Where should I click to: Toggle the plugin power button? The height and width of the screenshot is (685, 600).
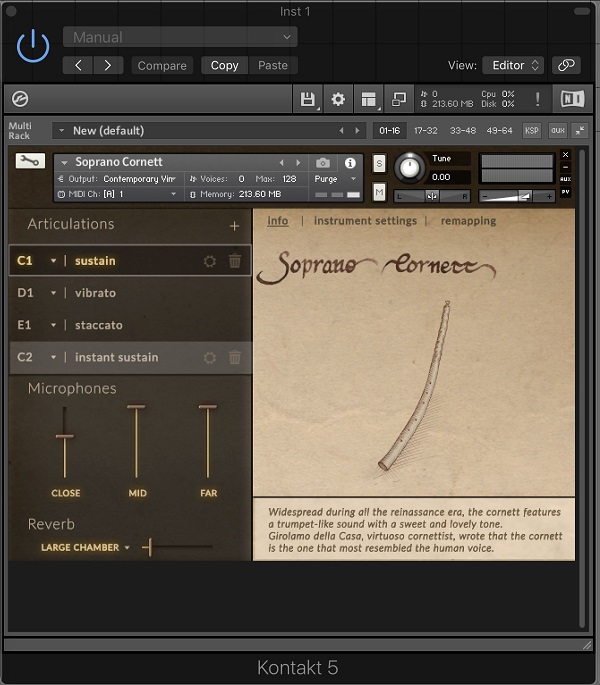pyautogui.click(x=33, y=46)
